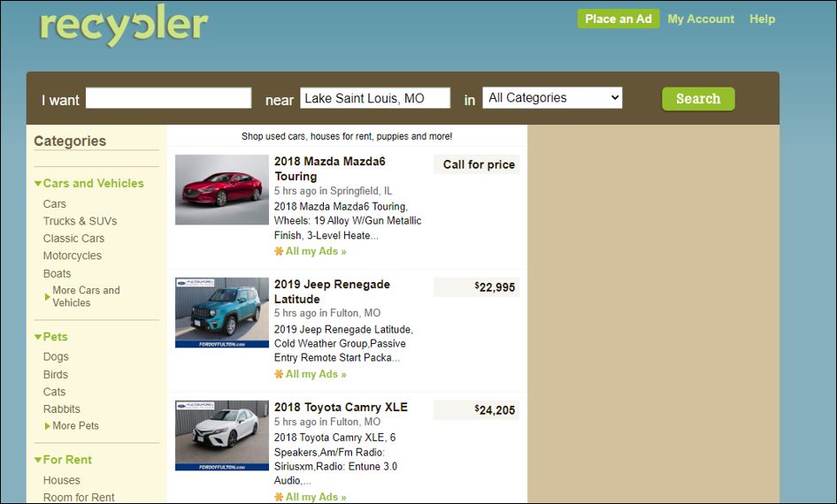Click the recycler logo

124,27
